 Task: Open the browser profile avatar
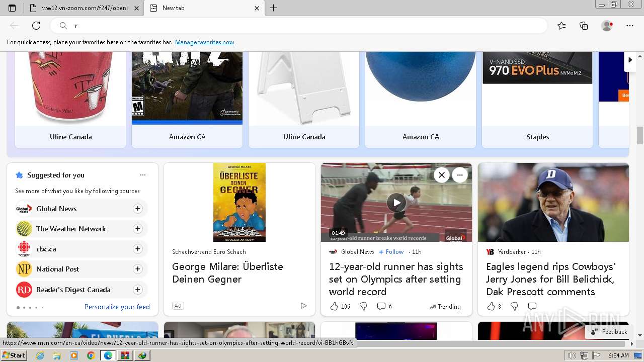607,26
